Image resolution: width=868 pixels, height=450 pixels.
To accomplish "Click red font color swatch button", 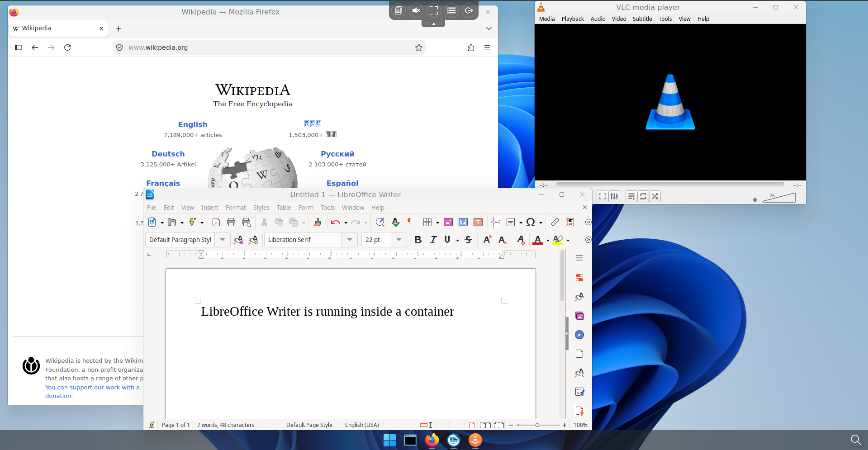I will pyautogui.click(x=538, y=240).
